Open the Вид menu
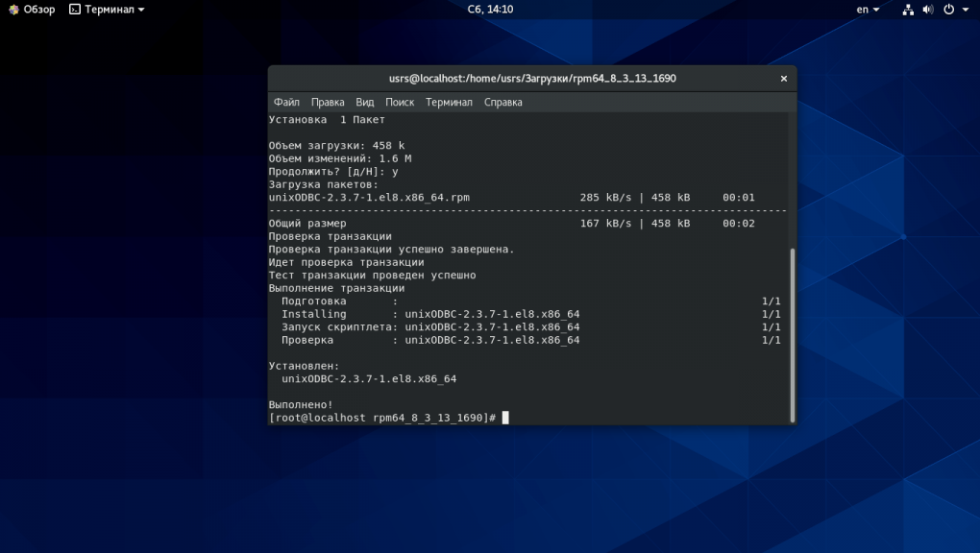The width and height of the screenshot is (980, 553). (365, 102)
